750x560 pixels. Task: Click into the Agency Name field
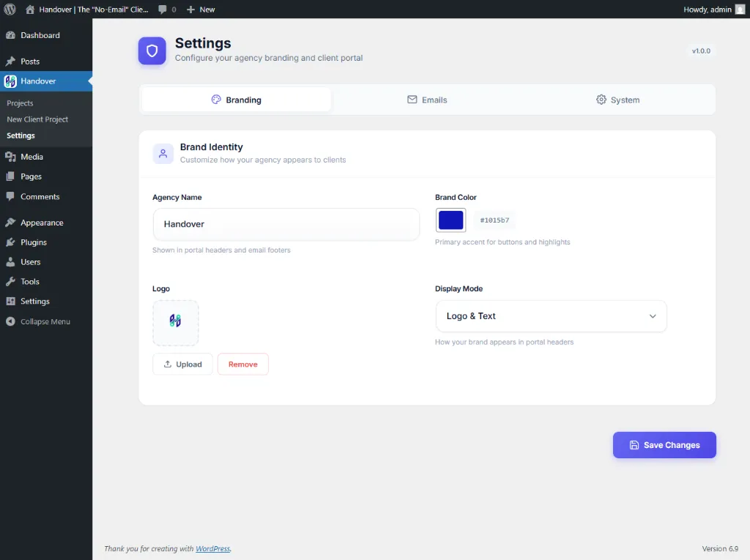pyautogui.click(x=286, y=224)
